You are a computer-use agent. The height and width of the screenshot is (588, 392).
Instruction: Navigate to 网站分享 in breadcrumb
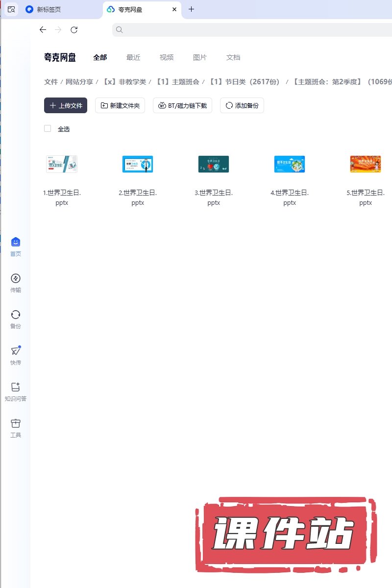[x=79, y=82]
